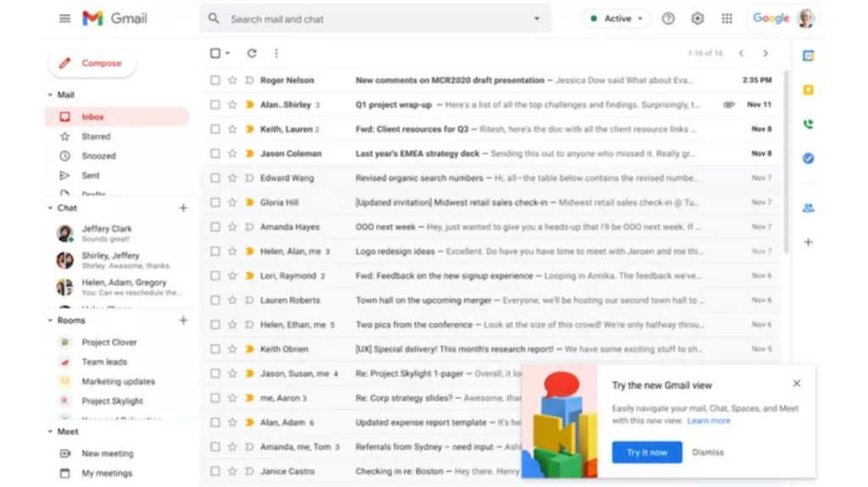Collapse the Rooms section
Image resolution: width=868 pixels, height=487 pixels.
[x=50, y=321]
